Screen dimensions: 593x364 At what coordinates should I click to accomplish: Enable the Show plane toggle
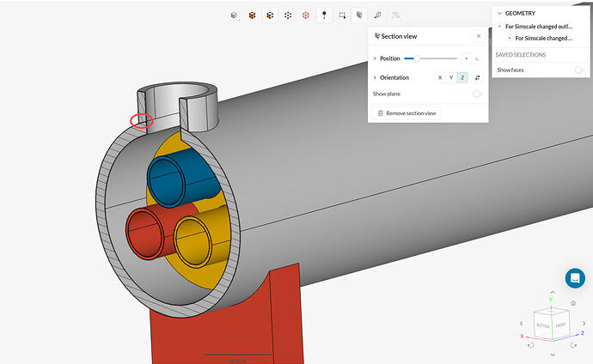[x=476, y=94]
